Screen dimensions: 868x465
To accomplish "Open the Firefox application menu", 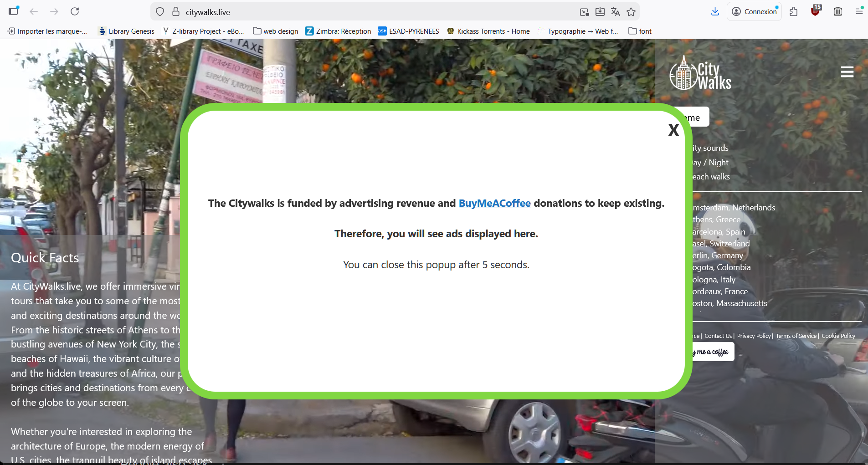I will click(x=859, y=11).
